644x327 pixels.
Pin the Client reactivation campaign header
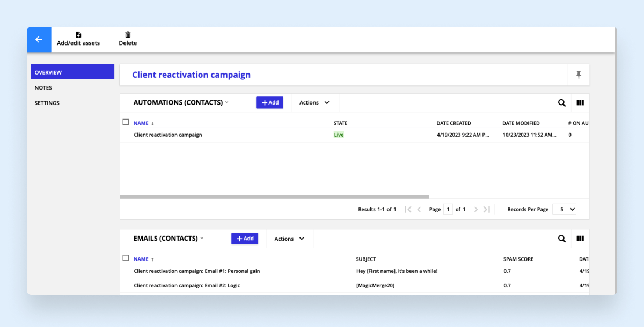(x=579, y=75)
